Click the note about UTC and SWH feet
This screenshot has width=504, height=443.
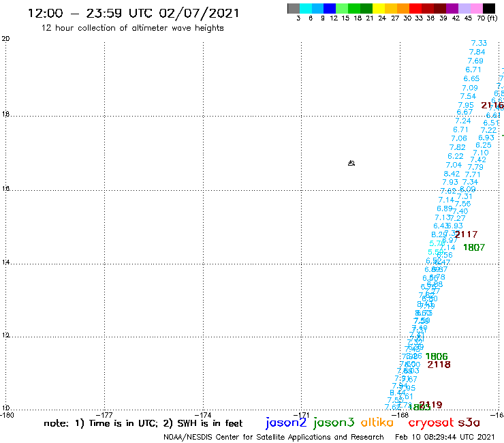point(143,423)
